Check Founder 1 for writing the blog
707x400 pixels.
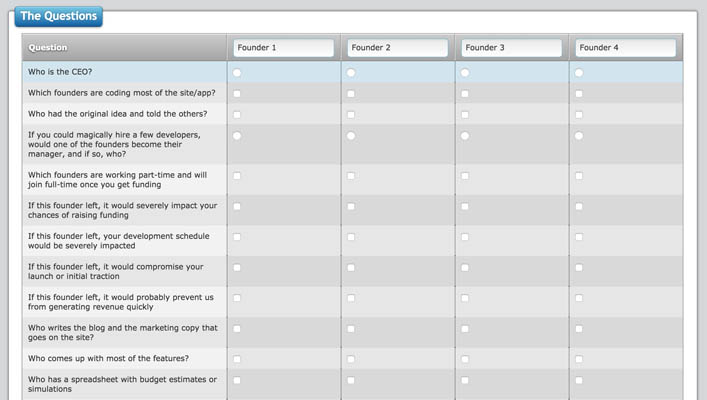click(x=237, y=329)
